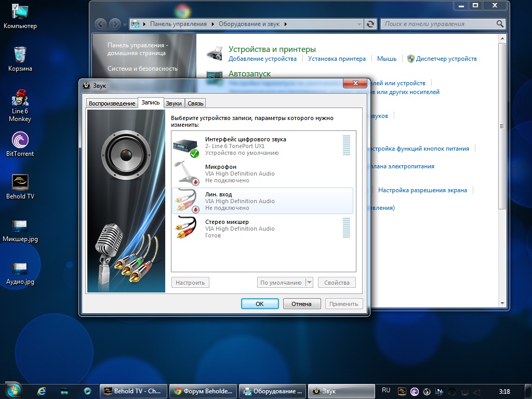Viewport: 532px width, 399px height.
Task: Open the BitTorrent desktop icon
Action: (20, 144)
